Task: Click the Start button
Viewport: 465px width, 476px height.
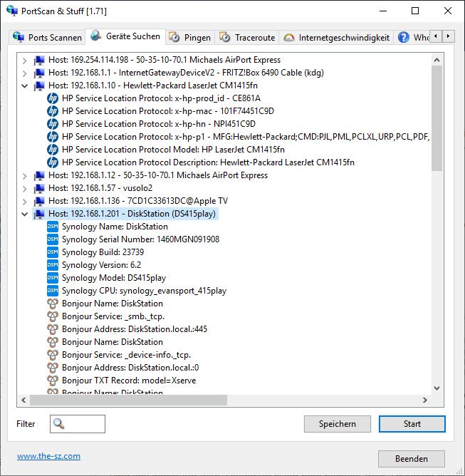Action: coord(412,424)
